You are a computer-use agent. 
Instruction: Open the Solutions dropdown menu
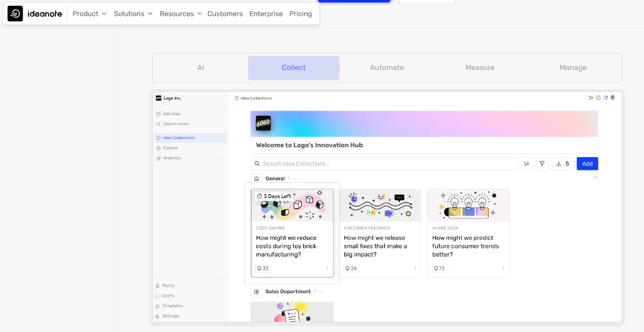(x=133, y=14)
